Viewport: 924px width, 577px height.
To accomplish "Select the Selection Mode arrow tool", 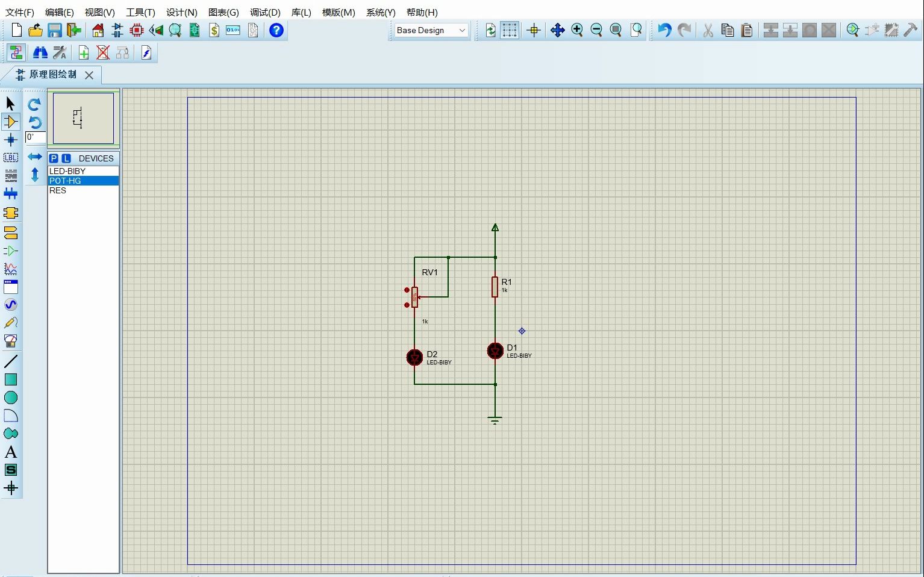I will click(x=10, y=104).
